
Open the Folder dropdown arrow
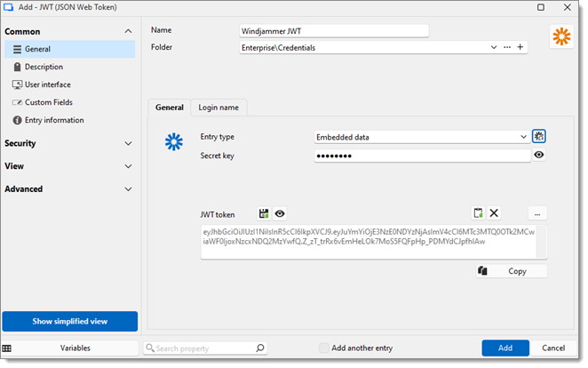click(494, 47)
